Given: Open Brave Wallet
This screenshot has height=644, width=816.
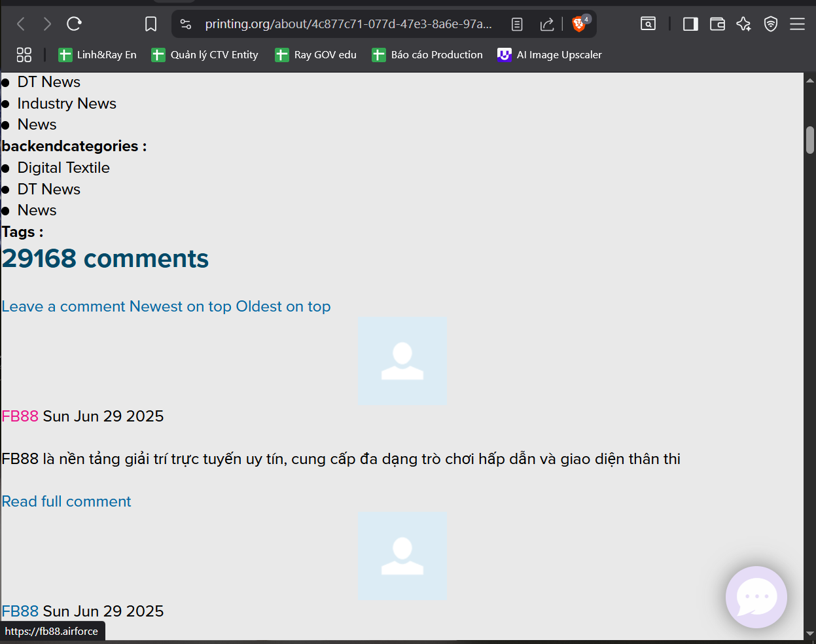Looking at the screenshot, I should point(717,24).
